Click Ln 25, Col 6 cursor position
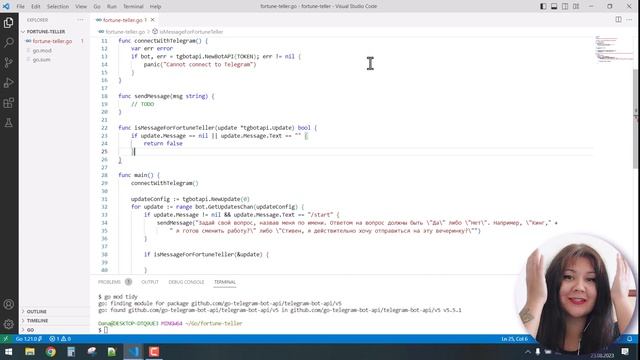 pos(514,339)
